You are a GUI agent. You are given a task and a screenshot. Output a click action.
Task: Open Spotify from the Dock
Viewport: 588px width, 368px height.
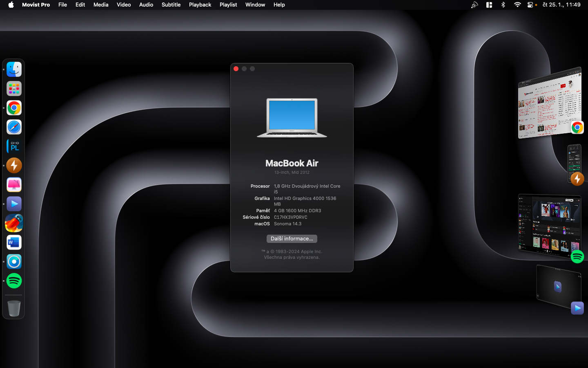point(14,281)
